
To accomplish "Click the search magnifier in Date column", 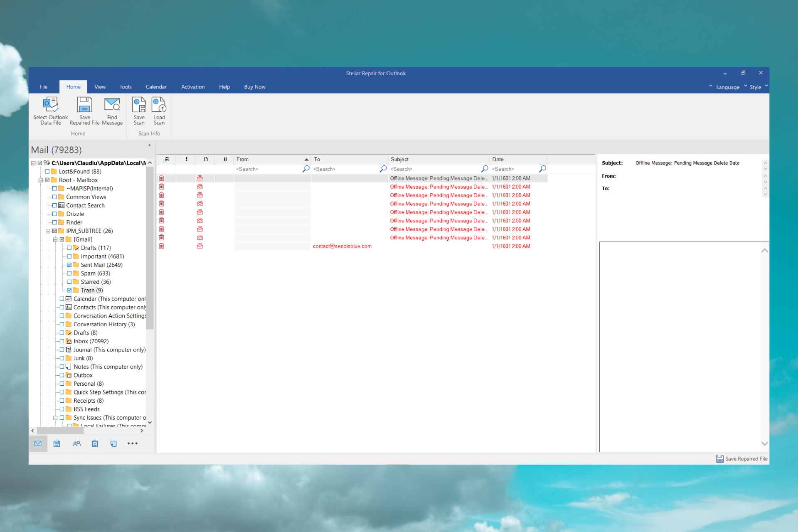I will point(542,169).
